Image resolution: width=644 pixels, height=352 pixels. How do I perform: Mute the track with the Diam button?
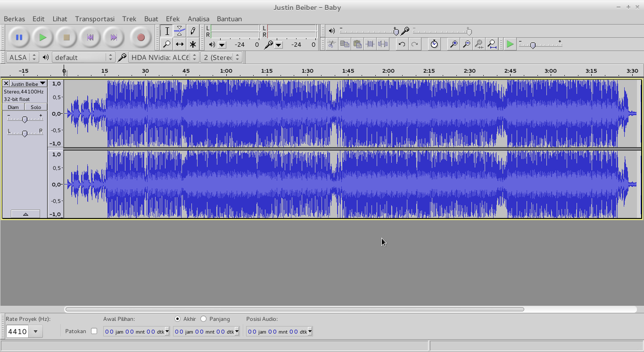[x=13, y=107]
